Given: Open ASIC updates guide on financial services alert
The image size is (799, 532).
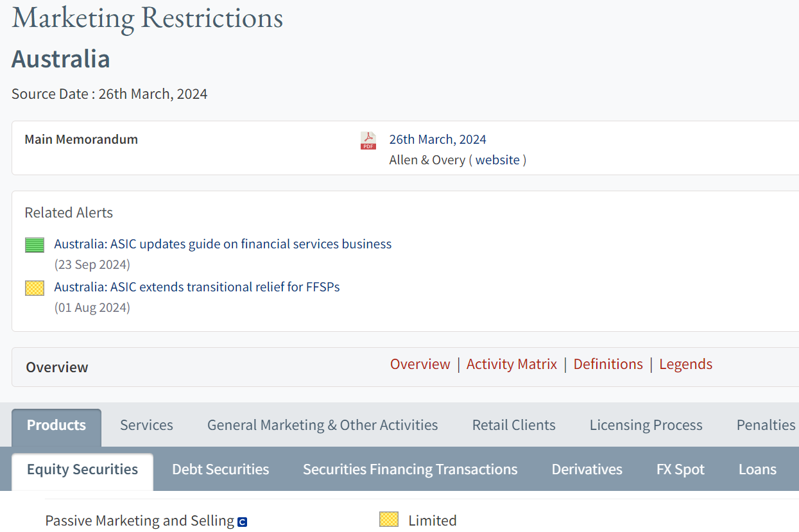Looking at the screenshot, I should pyautogui.click(x=223, y=244).
